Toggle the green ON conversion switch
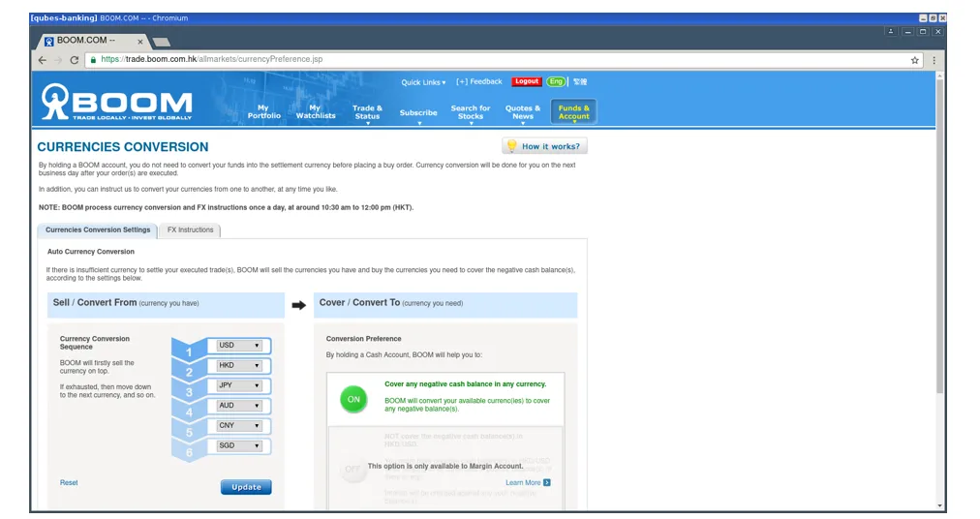 353,399
